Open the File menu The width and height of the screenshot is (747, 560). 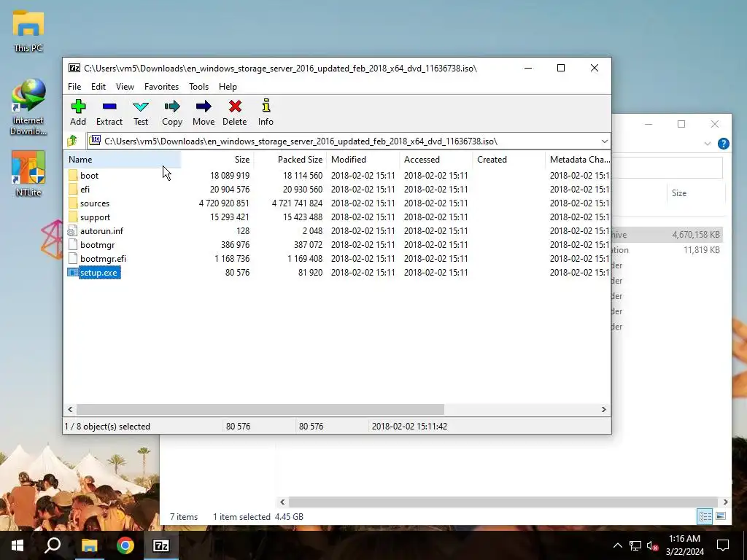74,87
